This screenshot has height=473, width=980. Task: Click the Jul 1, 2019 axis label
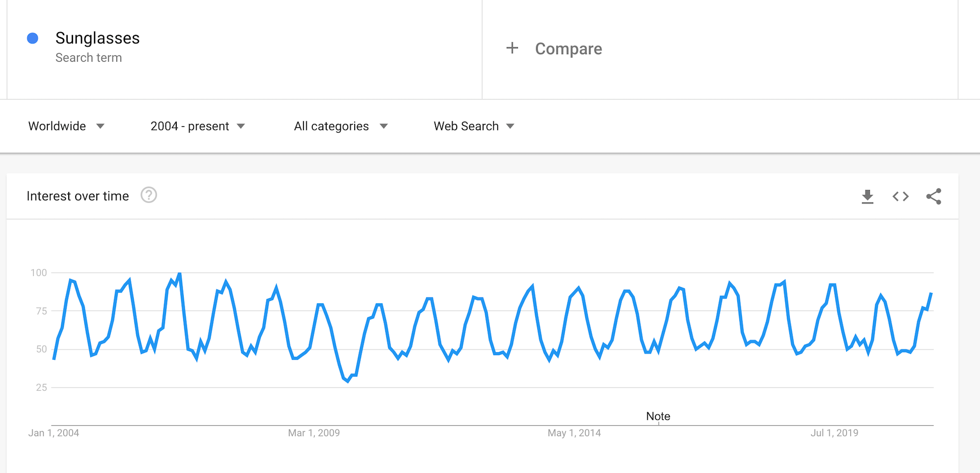(834, 433)
